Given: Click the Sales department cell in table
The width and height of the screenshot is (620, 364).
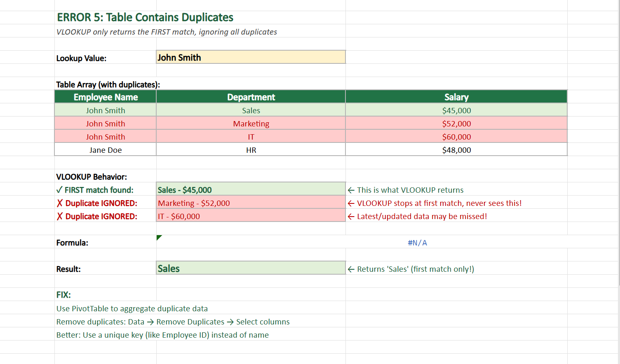Looking at the screenshot, I should coord(251,110).
